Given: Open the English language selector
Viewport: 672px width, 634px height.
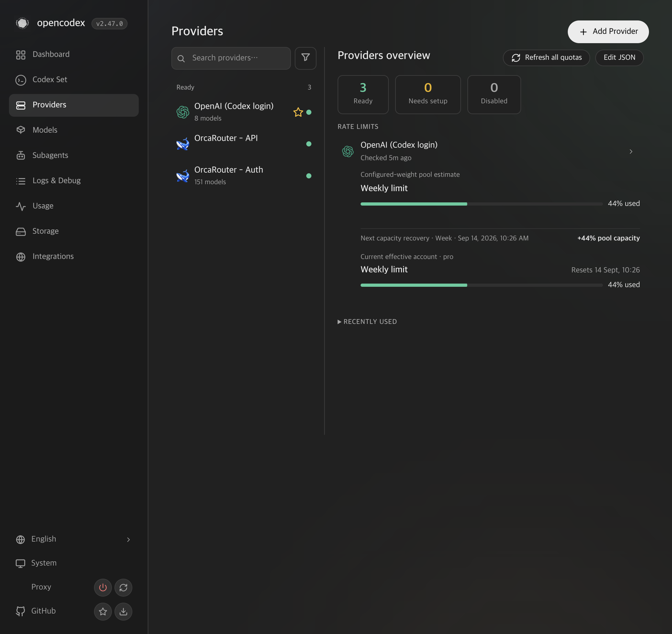Looking at the screenshot, I should click(x=74, y=539).
